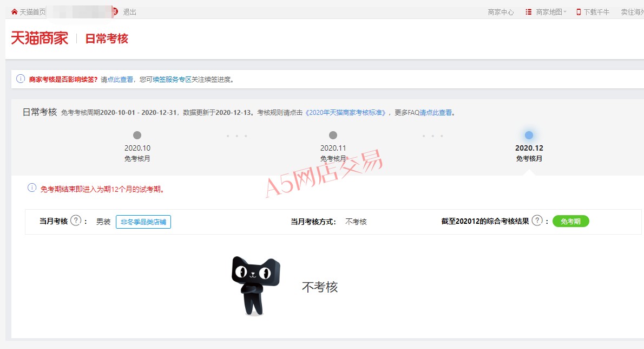The image size is (644, 349).
Task: Click the 男装 category text
Action: [103, 222]
